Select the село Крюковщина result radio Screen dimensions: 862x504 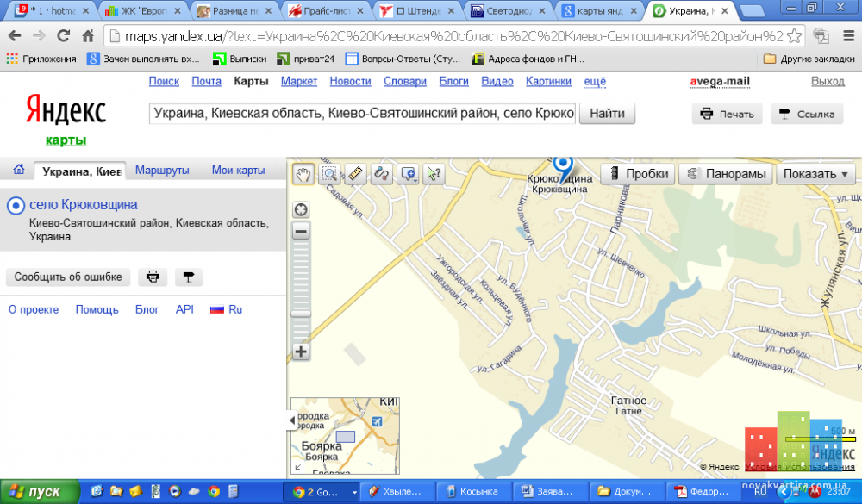pos(16,206)
